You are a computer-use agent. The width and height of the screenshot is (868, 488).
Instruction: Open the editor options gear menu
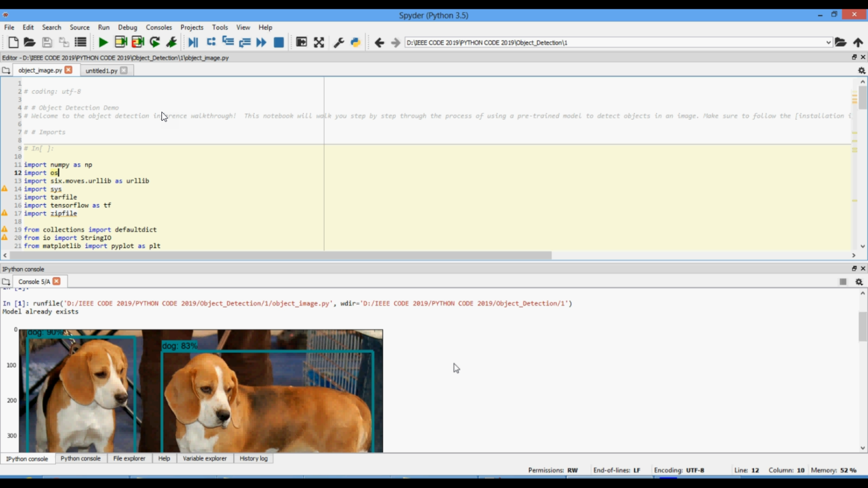click(x=861, y=71)
